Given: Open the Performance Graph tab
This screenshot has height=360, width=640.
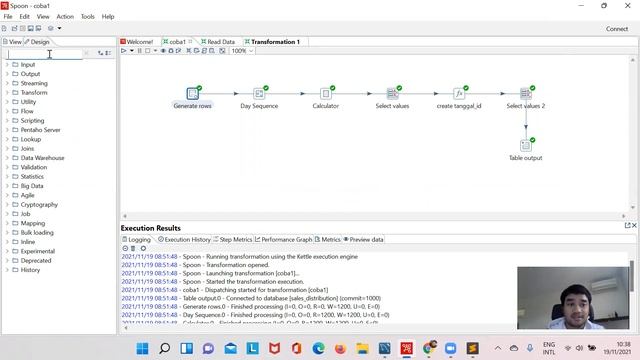Looking at the screenshot, I should tap(283, 240).
